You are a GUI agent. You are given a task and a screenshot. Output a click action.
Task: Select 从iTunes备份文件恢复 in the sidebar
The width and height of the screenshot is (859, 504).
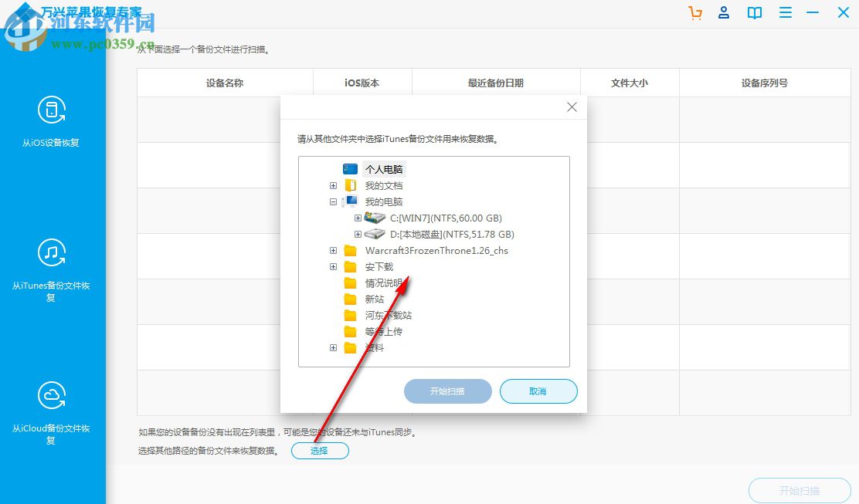(x=52, y=266)
